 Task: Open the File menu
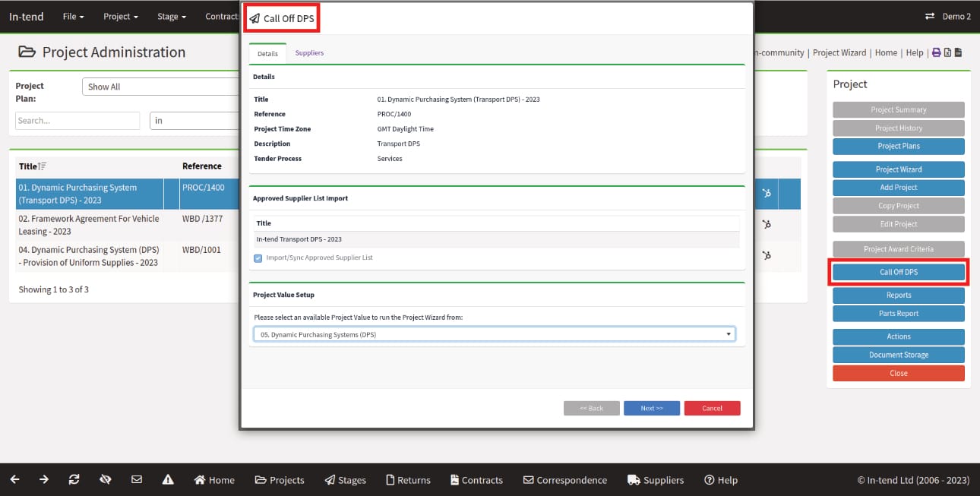[x=72, y=17]
